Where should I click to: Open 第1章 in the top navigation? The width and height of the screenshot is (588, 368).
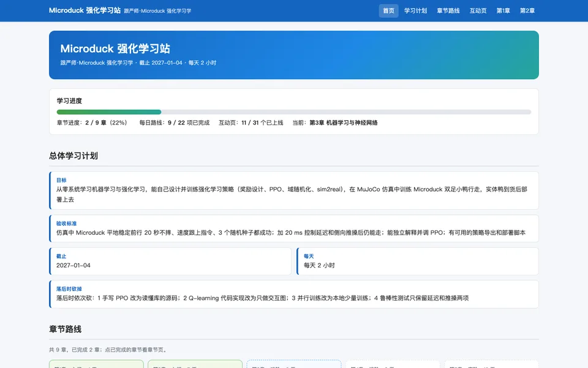(x=503, y=10)
